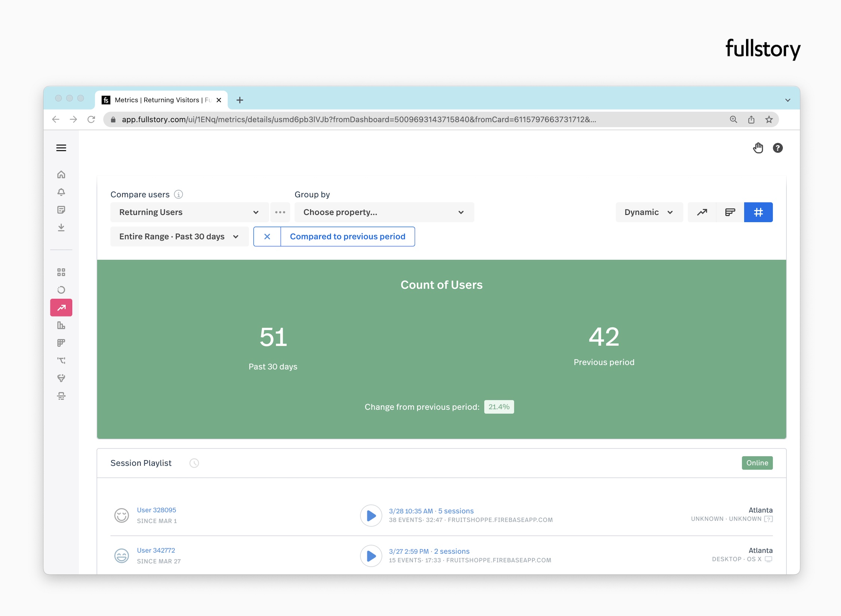The image size is (841, 616).
Task: Click the Online status badge
Action: tap(757, 463)
